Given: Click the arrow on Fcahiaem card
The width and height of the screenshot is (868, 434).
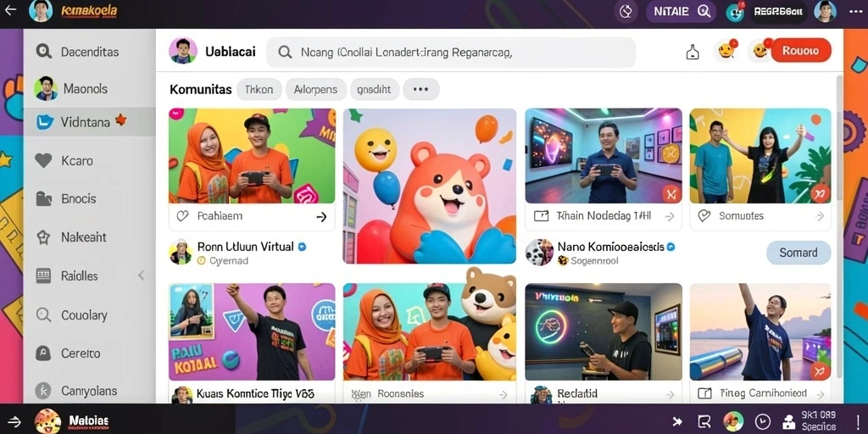Looking at the screenshot, I should click(321, 217).
